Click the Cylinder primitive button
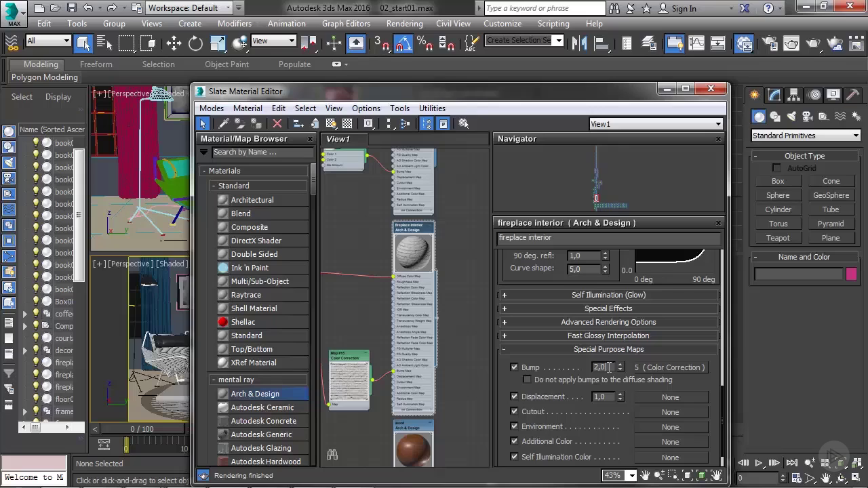This screenshot has width=868, height=488. 778,209
